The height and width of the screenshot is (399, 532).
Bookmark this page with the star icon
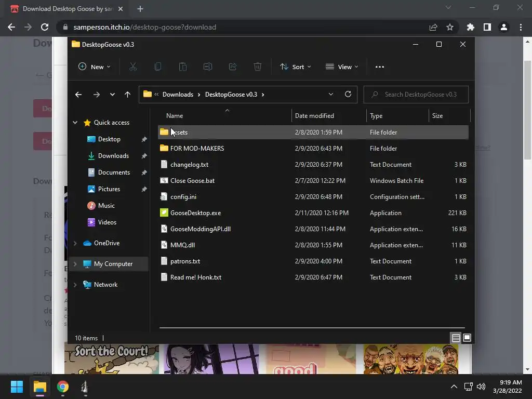point(450,27)
